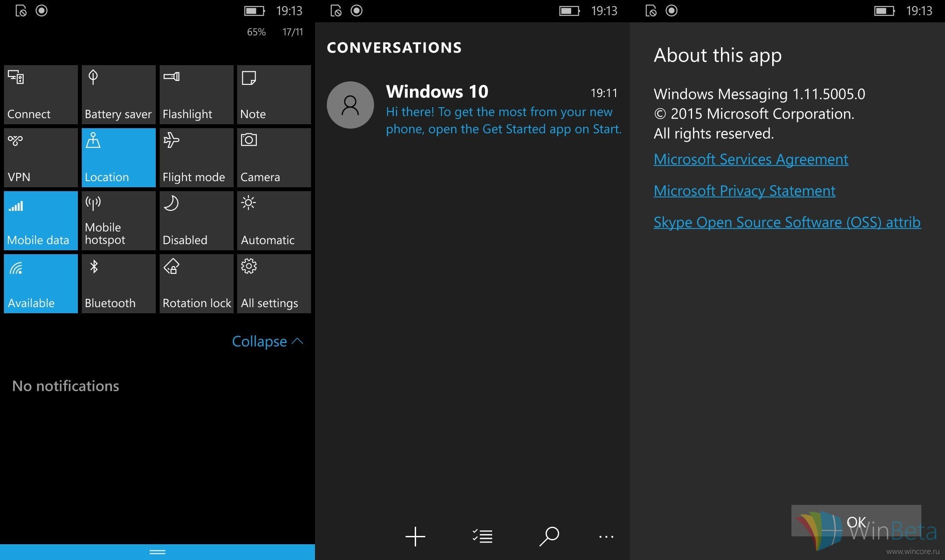Tap the No notifications text

(x=66, y=386)
